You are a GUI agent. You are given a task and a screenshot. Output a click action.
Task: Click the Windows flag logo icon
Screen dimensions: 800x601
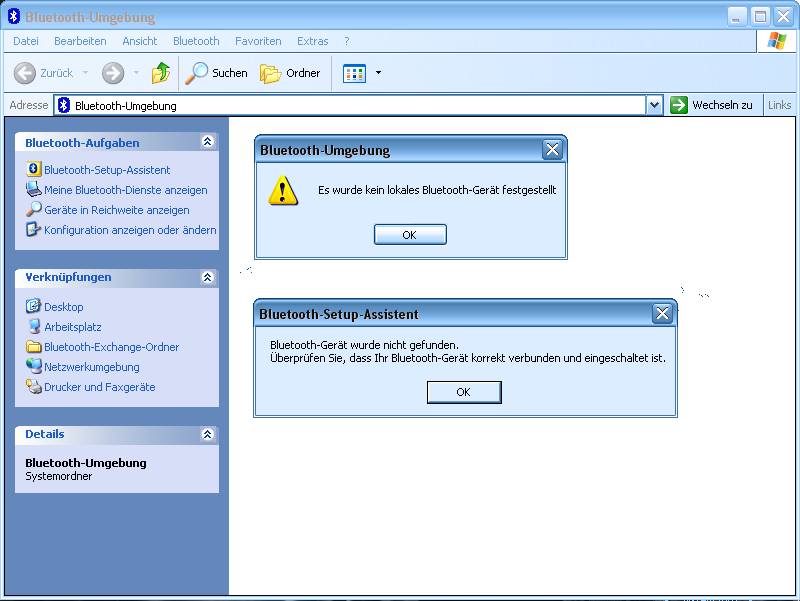point(776,41)
